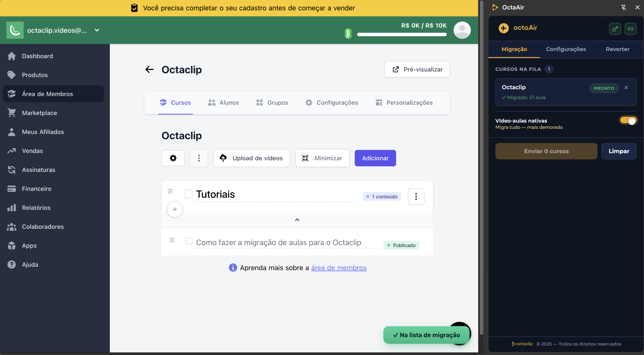Select the Migração tab in OctaAir

click(514, 49)
